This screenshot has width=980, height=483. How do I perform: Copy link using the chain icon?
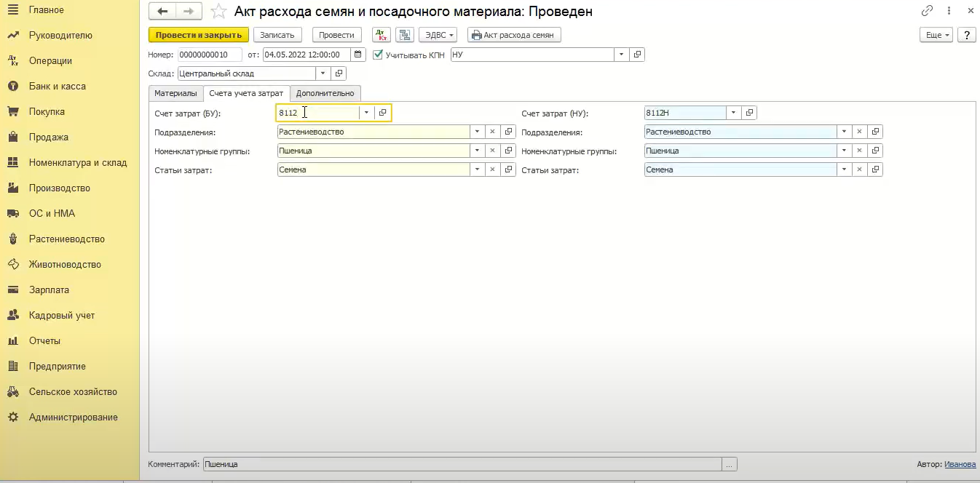pos(927,11)
